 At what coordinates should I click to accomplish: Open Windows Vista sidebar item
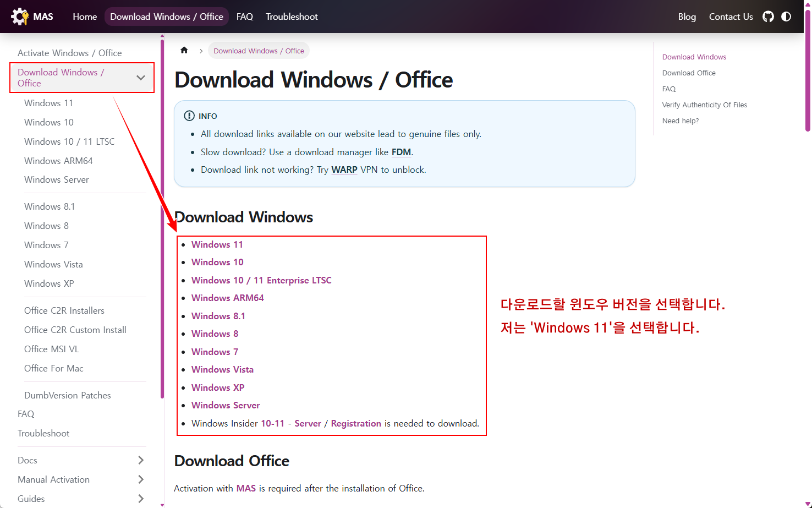click(53, 264)
